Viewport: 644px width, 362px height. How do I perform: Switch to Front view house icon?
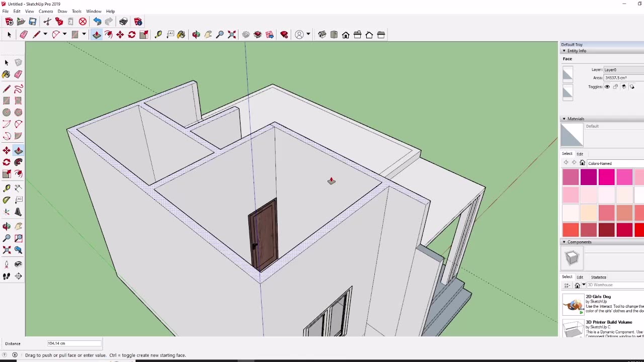click(x=346, y=35)
